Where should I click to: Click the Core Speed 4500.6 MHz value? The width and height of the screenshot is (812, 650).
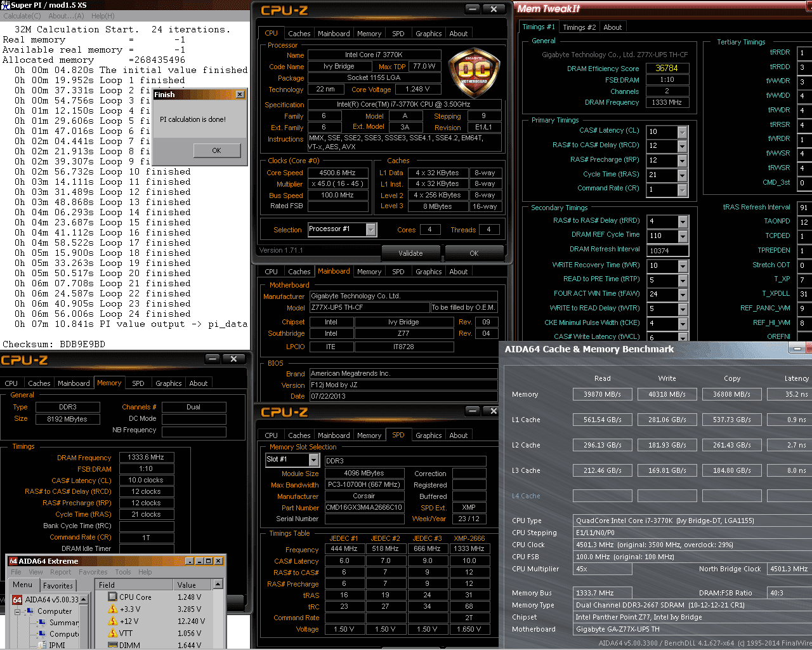click(x=338, y=173)
